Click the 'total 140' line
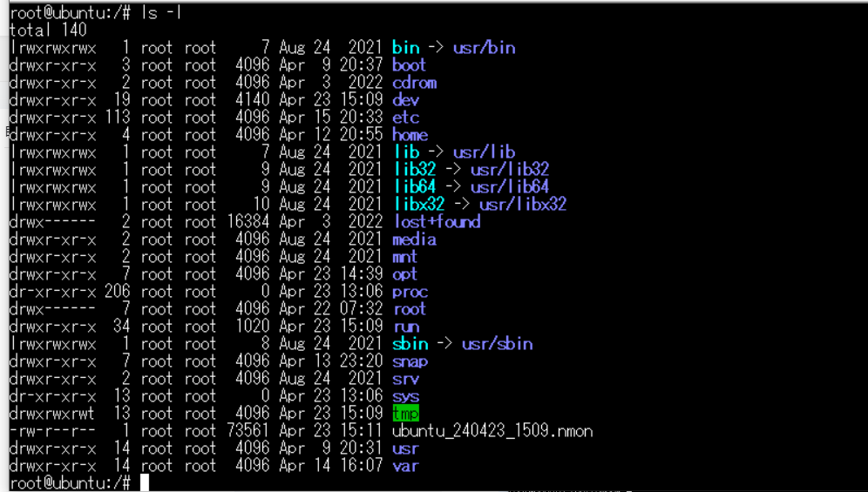Viewport: 868px width, 492px height. 48,30
